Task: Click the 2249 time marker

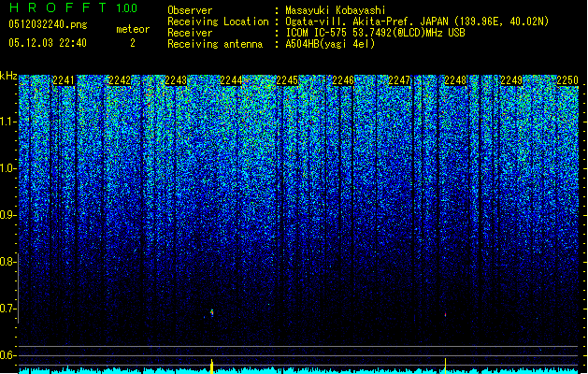Action: (511, 80)
